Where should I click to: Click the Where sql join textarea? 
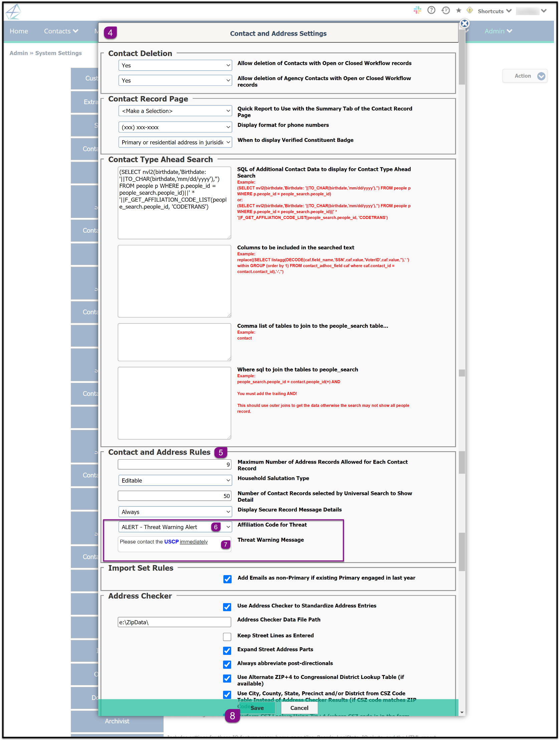pos(174,403)
